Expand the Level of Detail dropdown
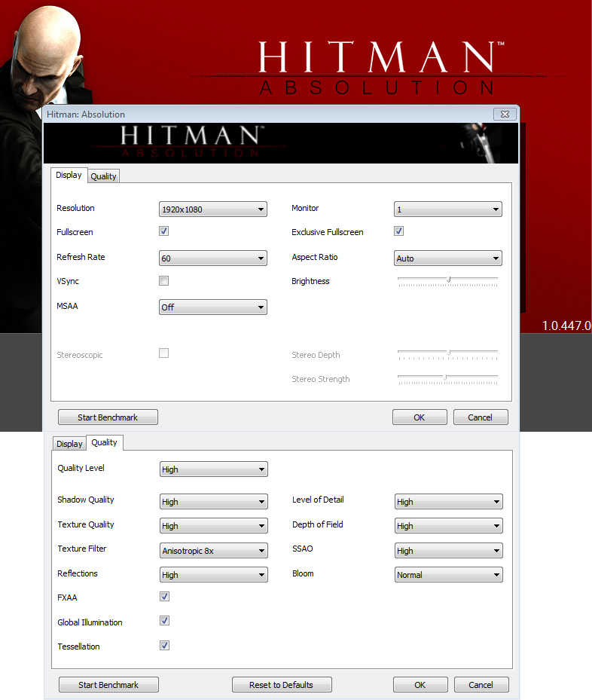 (x=449, y=502)
